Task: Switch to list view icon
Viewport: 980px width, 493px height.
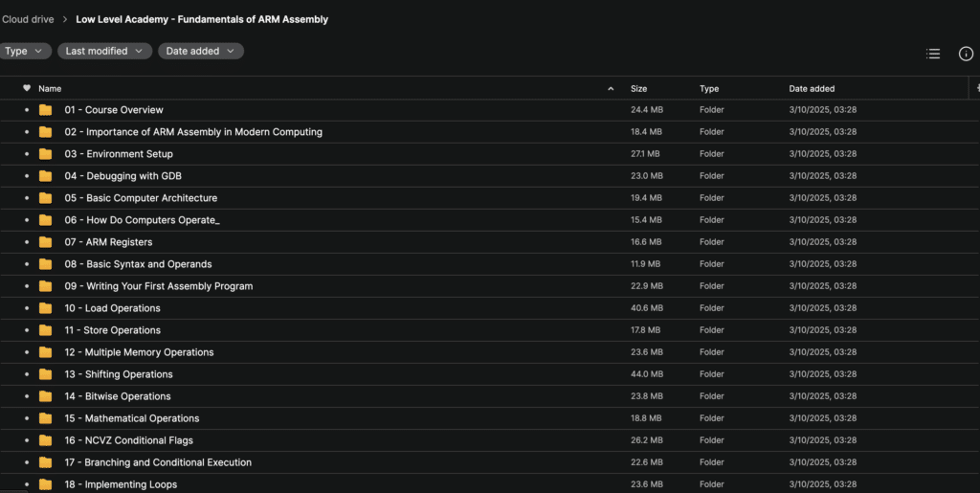Action: pyautogui.click(x=932, y=54)
